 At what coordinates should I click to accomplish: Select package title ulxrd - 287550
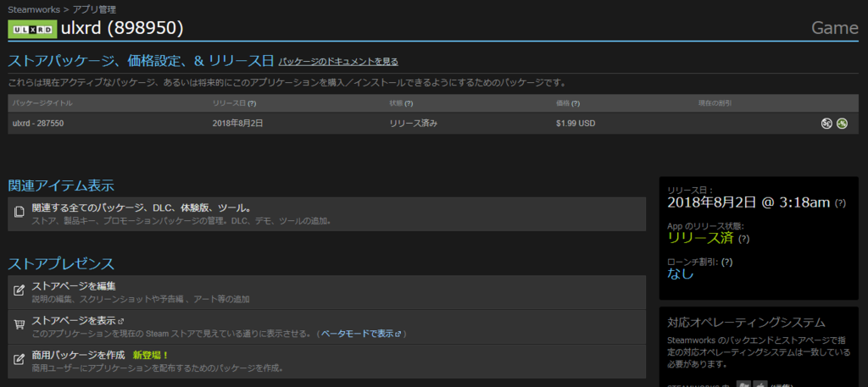point(38,124)
